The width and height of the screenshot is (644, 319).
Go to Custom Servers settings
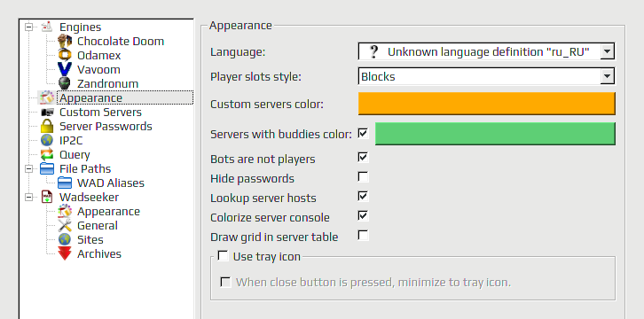[100, 113]
